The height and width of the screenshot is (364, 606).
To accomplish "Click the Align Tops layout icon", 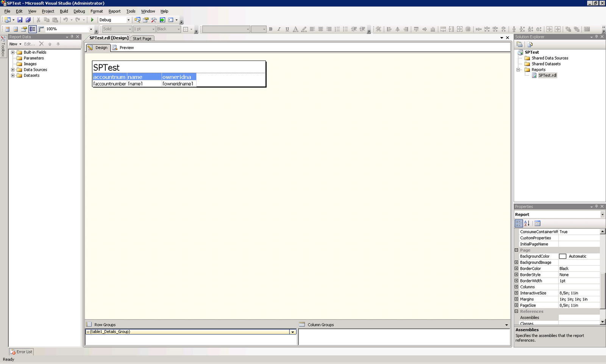I will pos(416,29).
